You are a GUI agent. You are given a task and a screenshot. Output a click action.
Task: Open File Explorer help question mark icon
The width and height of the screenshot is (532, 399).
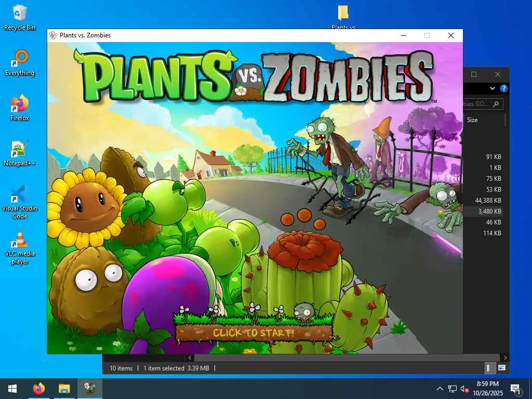[x=504, y=88]
